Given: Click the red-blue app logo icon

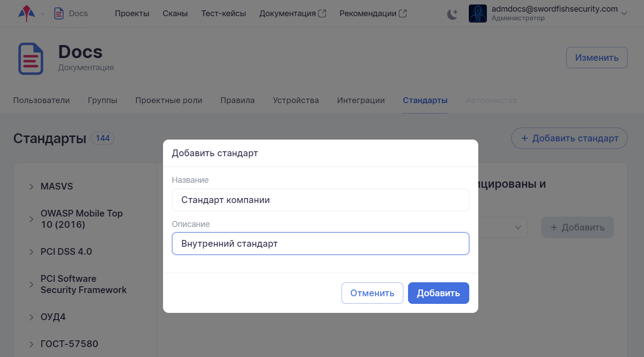Looking at the screenshot, I should click(x=26, y=14).
